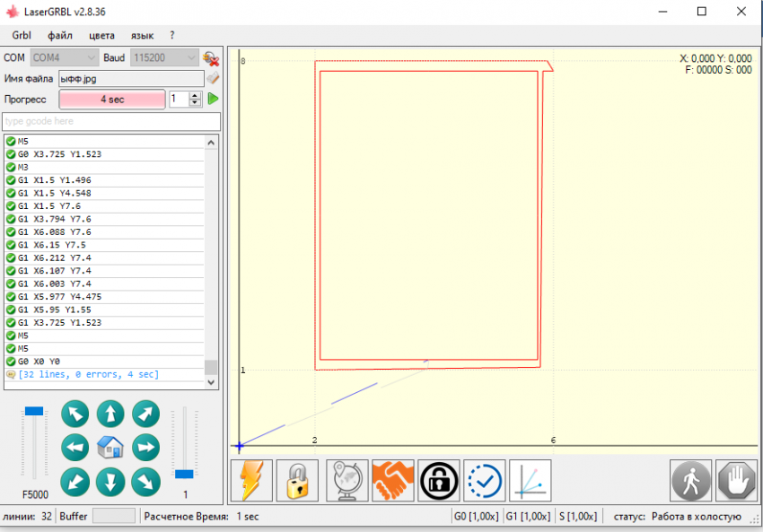Viewport: 763px width, 532px height.
Task: Open the Grbl menu
Action: [x=22, y=35]
